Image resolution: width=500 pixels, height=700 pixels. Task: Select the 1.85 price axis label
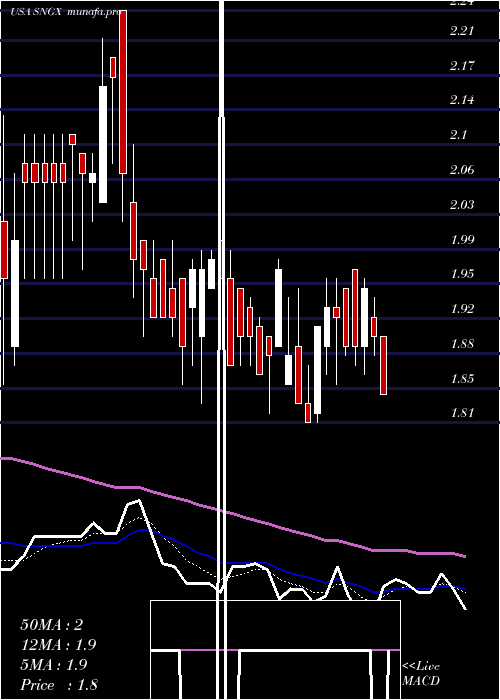pos(462,379)
